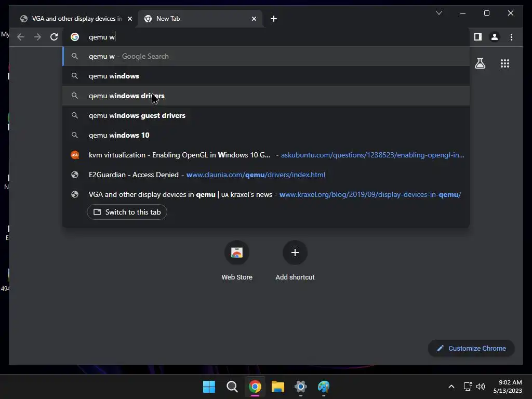
Task: Open Windows taskbar search
Action: point(232,387)
